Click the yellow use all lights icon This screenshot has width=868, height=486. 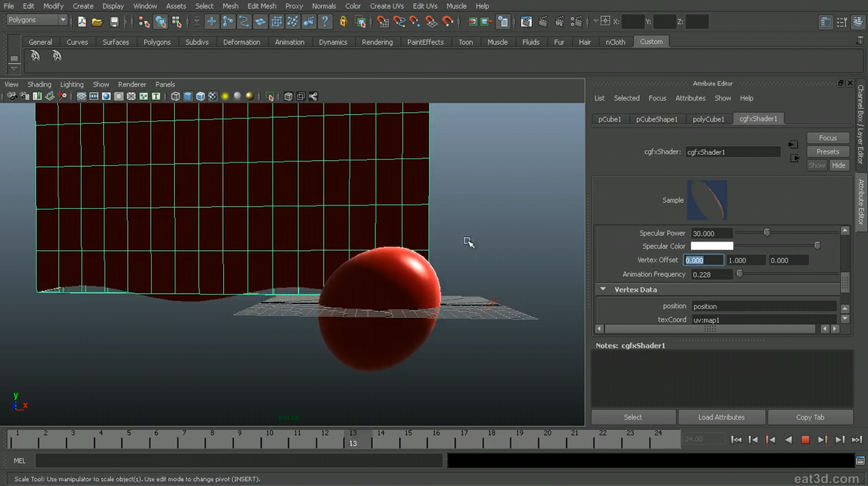point(225,96)
